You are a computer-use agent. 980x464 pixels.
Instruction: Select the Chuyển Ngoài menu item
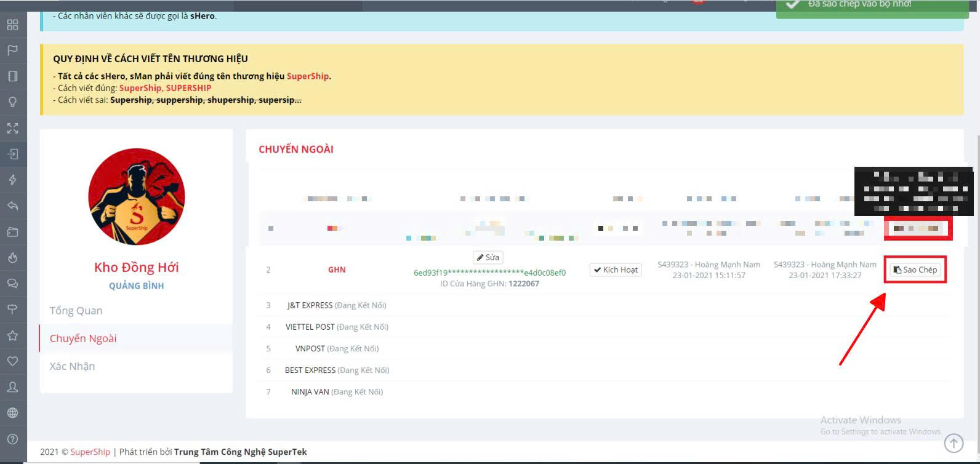[x=135, y=338]
